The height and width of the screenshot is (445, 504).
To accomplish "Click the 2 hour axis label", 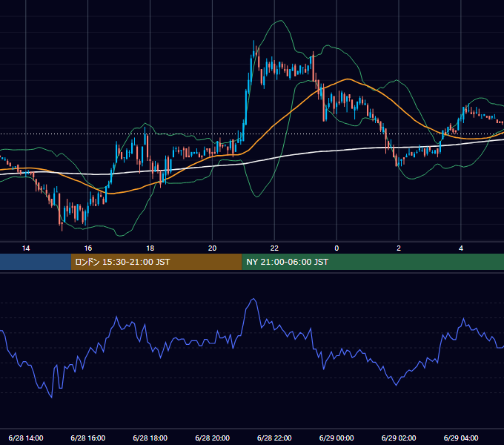I will pos(399,248).
